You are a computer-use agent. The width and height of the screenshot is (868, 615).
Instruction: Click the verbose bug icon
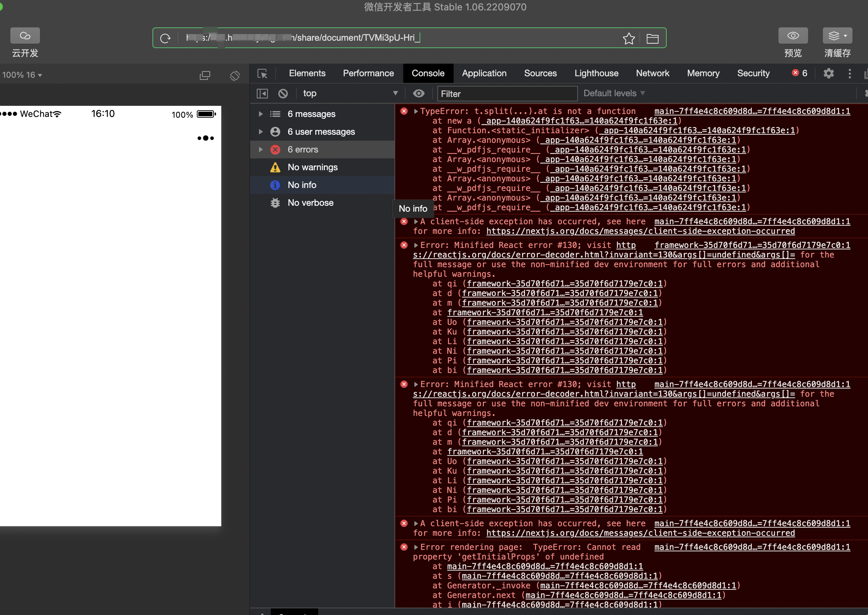point(275,203)
